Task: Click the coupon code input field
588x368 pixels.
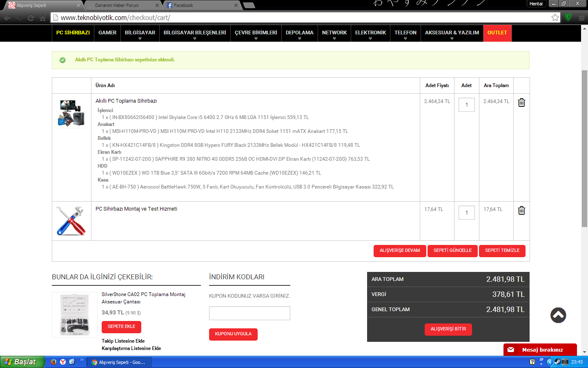Action: click(249, 313)
